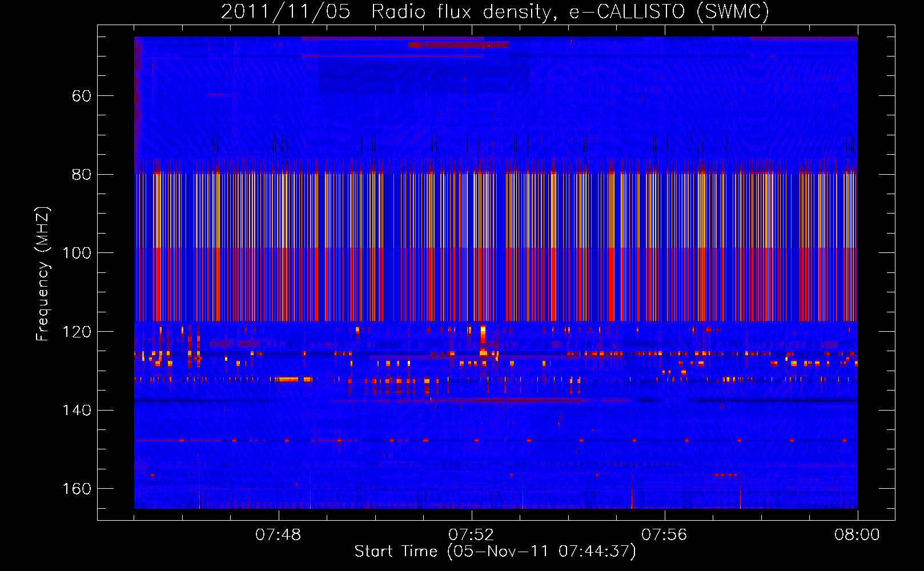Click the 100 frequency tick label
Viewport: 924px width, 571px height.
pos(77,253)
